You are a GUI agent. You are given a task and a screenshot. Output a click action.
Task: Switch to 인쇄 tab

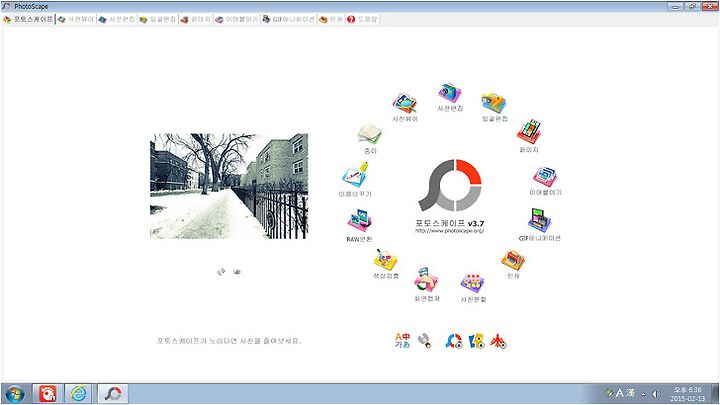(x=331, y=19)
